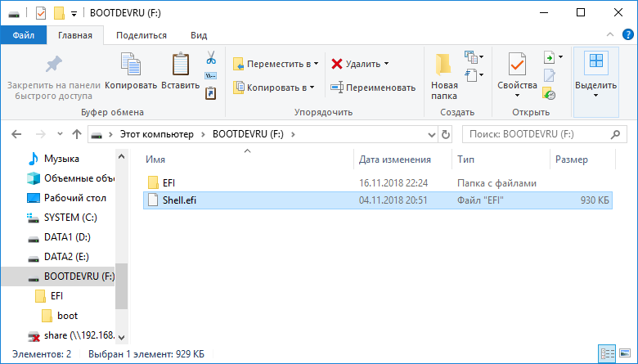Viewport: 638px width, 364px height.
Task: Open the Файл (File) menu
Action: coord(23,35)
